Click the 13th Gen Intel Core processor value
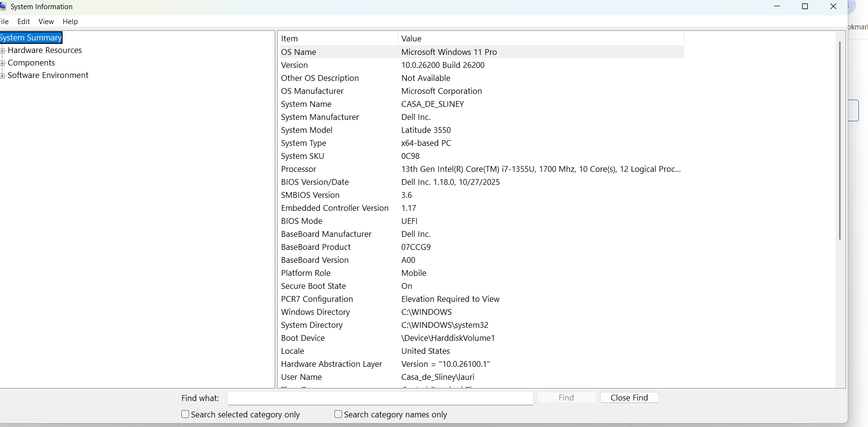This screenshot has height=427, width=868. (541, 169)
